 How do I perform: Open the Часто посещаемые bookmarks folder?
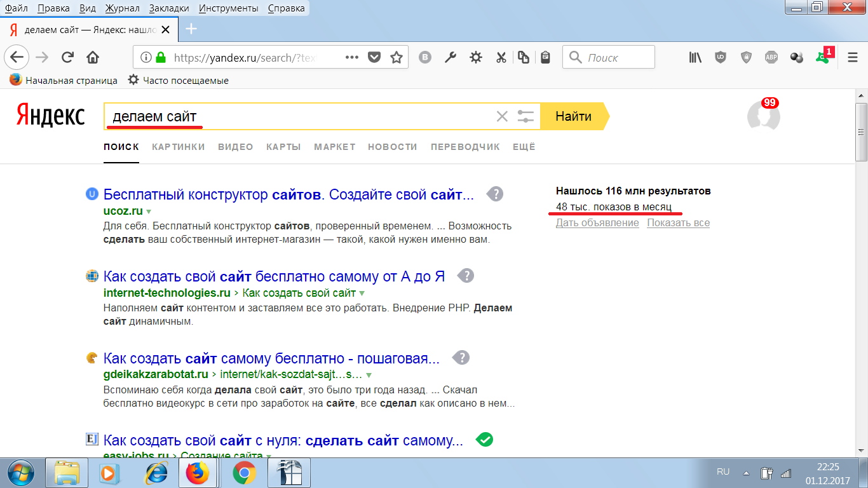[x=178, y=80]
